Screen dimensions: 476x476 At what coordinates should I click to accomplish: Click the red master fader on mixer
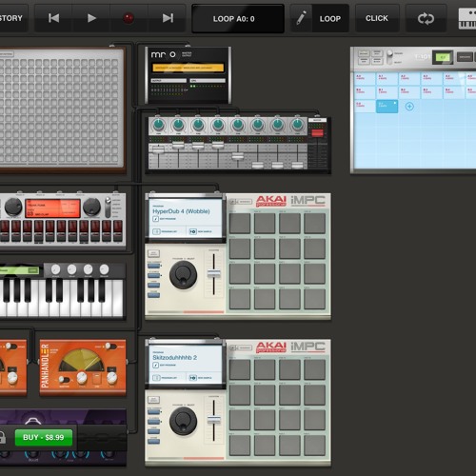coord(317,133)
